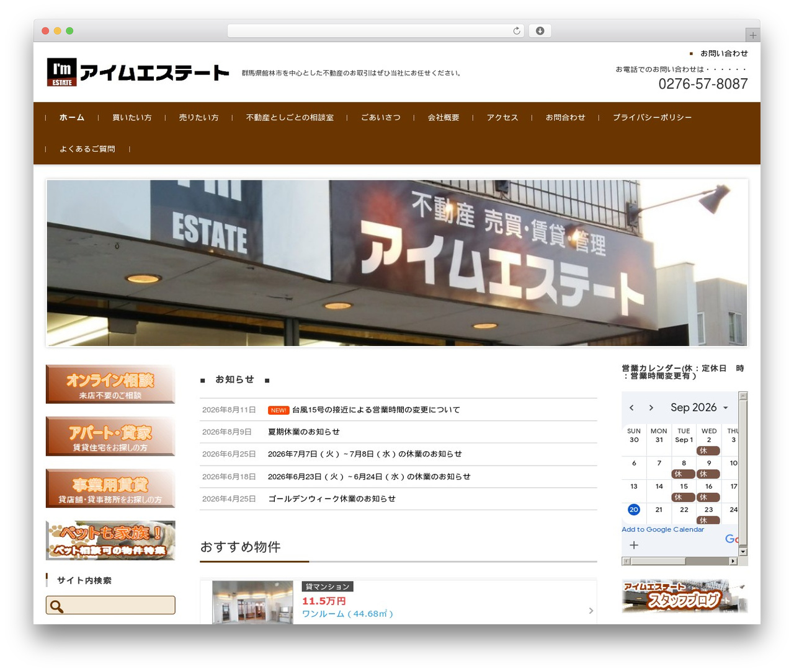Click the おすすめ物件 heading
794x672 pixels.
(x=240, y=547)
